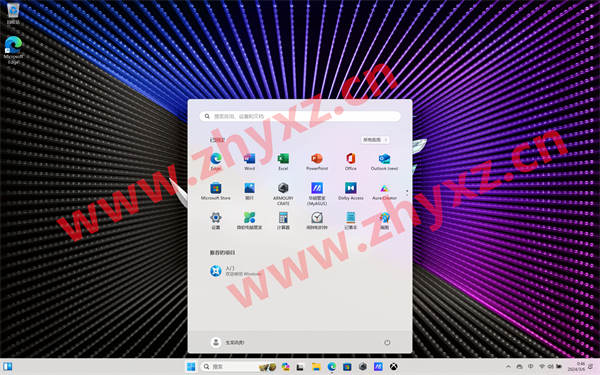
Task: Open Aura Creator pinned app
Action: pos(384,191)
